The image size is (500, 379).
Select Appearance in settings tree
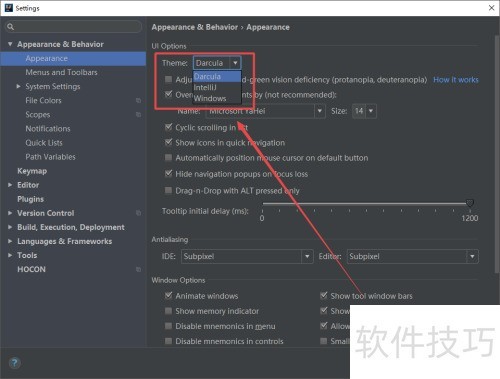click(x=73, y=58)
